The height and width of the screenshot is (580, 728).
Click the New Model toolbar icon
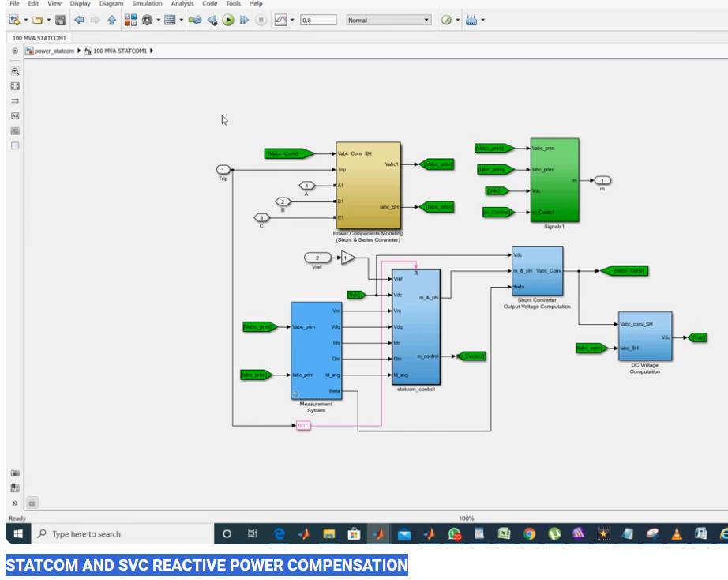pyautogui.click(x=14, y=20)
